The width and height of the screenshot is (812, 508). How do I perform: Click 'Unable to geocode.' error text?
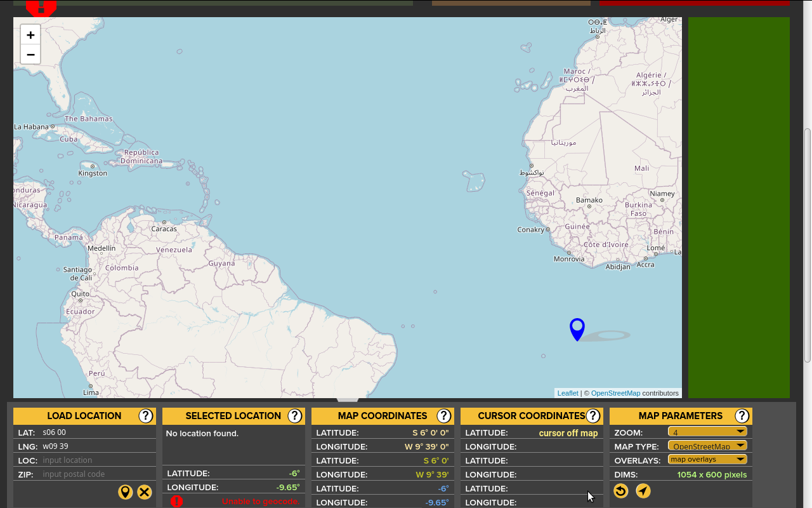point(261,502)
